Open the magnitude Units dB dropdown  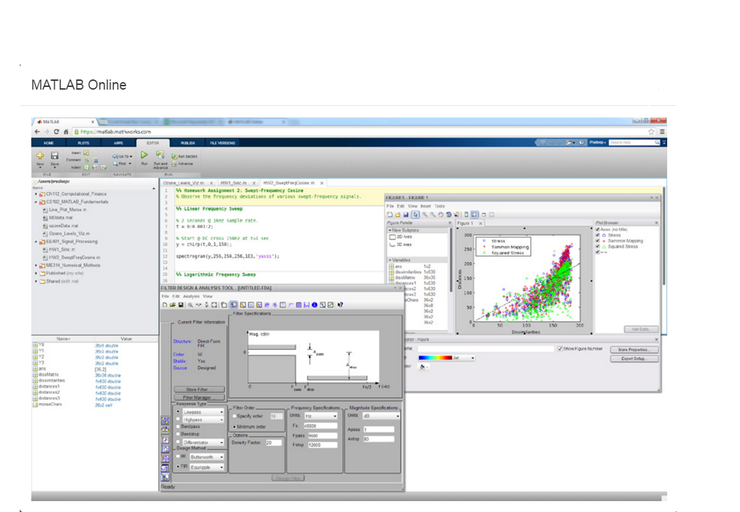381,416
